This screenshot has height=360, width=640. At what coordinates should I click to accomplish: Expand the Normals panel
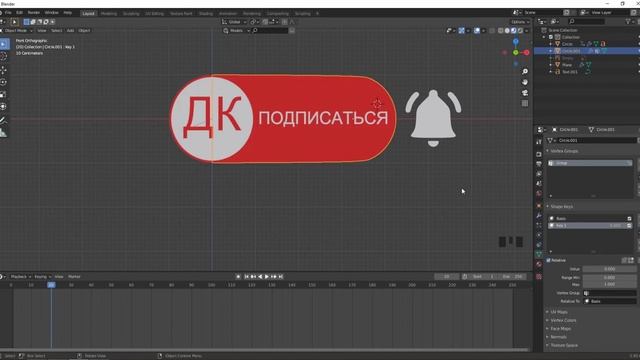pos(558,337)
